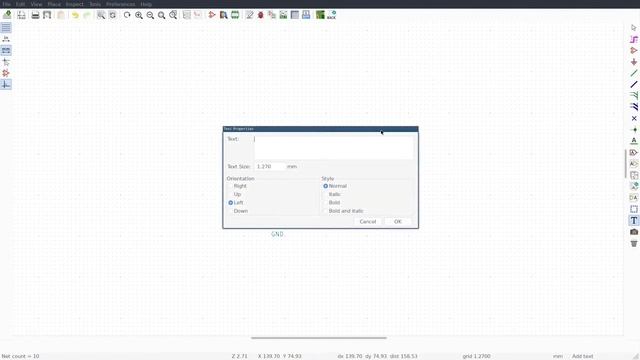Open the View menu
Viewport: 640px width, 360px height.
pos(36,4)
